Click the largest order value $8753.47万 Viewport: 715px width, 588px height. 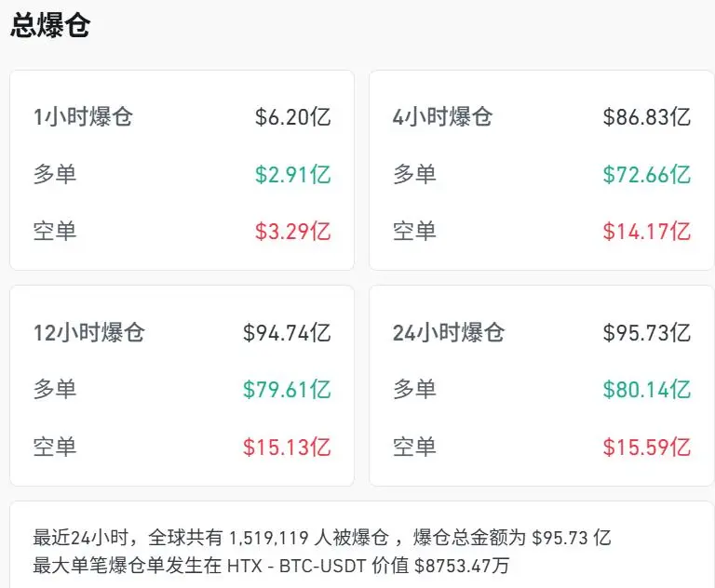[462, 565]
